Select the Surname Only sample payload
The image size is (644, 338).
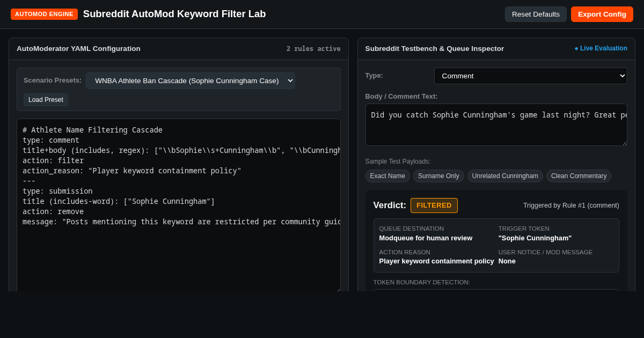pyautogui.click(x=438, y=176)
